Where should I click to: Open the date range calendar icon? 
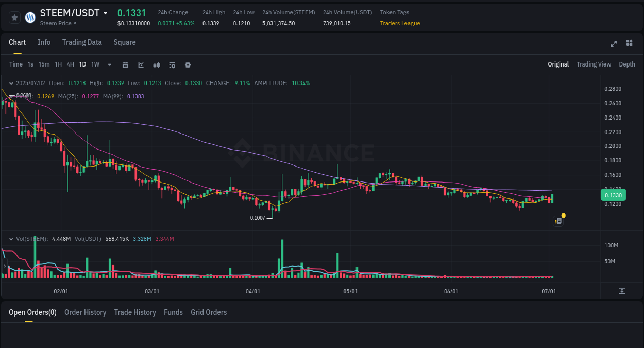coord(125,64)
